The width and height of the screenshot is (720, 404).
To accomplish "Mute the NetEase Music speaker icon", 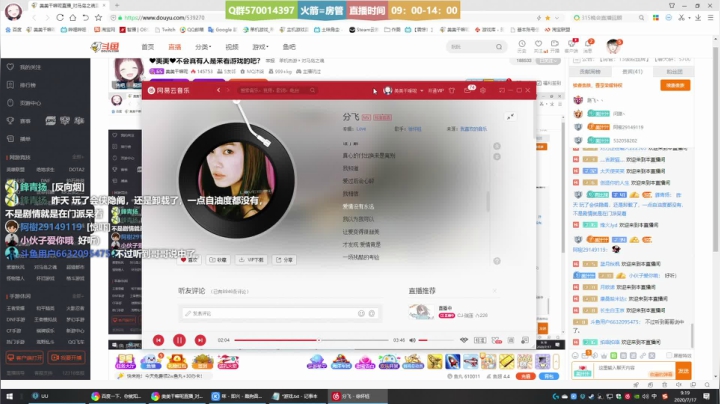I will [x=412, y=340].
